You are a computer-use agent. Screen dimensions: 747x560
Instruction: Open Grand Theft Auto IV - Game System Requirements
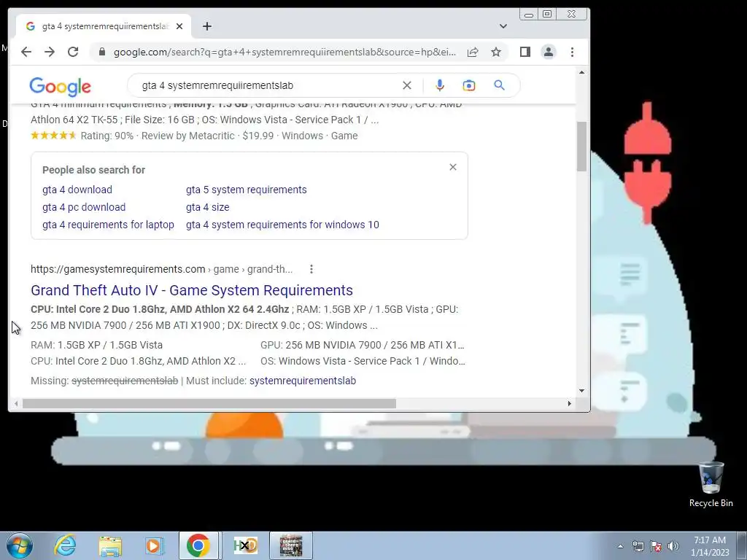192,290
